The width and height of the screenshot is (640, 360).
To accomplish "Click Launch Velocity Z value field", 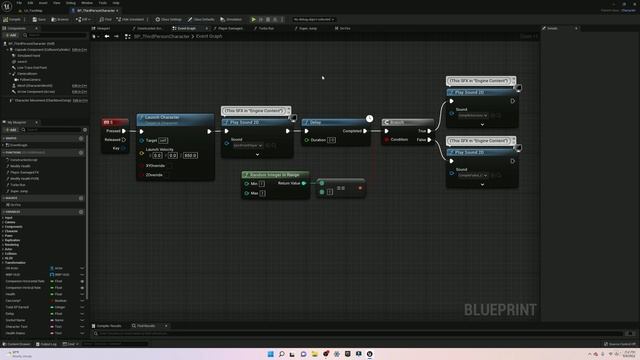I will pyautogui.click(x=190, y=156).
